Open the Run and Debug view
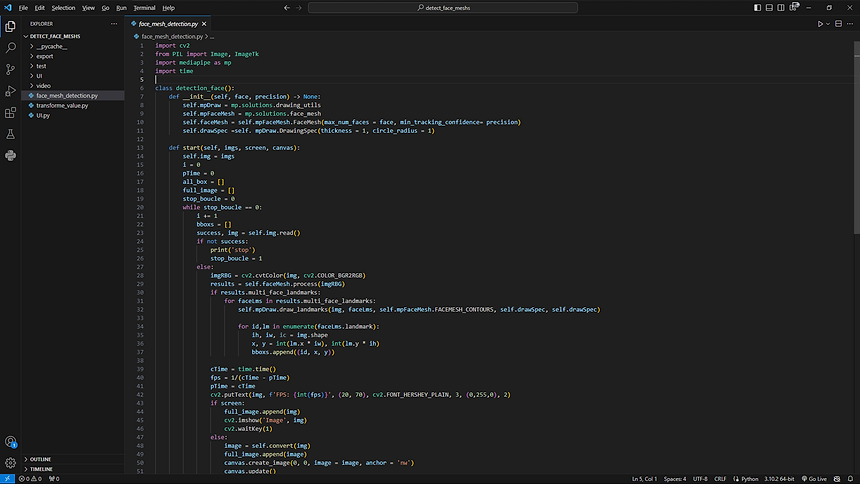The width and height of the screenshot is (860, 484). (x=10, y=91)
